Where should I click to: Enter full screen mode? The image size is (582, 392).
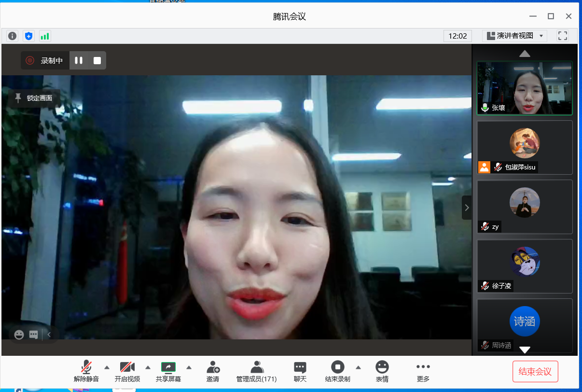click(x=562, y=36)
